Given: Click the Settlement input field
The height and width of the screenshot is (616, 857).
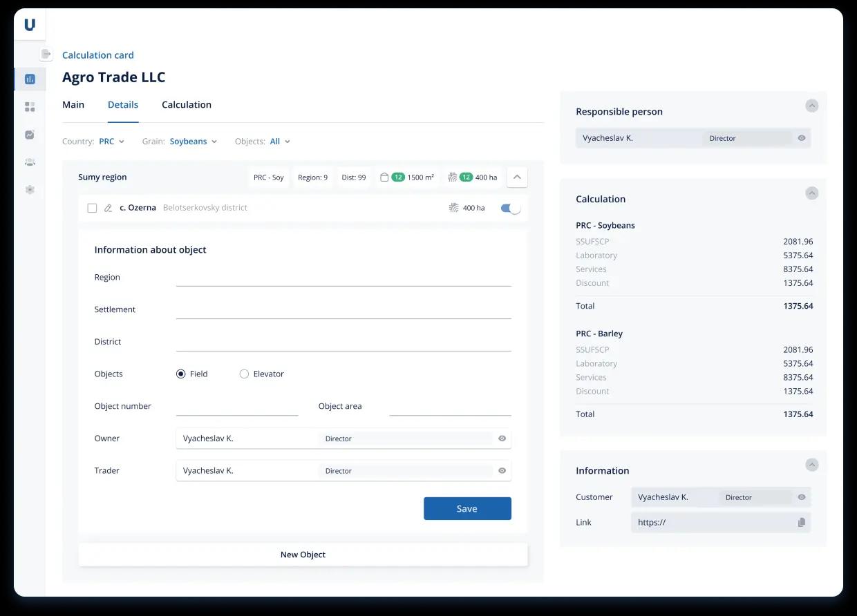Looking at the screenshot, I should [x=343, y=310].
